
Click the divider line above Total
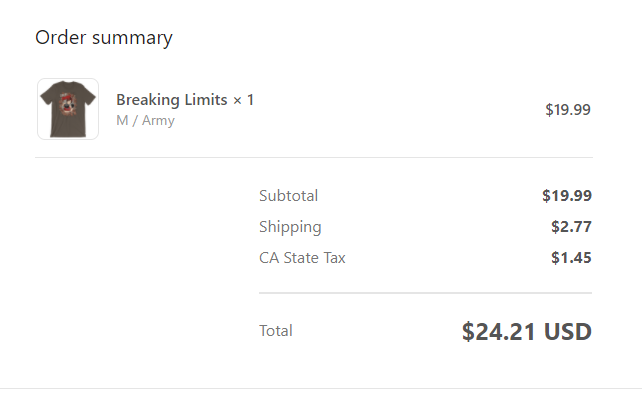[x=425, y=293]
